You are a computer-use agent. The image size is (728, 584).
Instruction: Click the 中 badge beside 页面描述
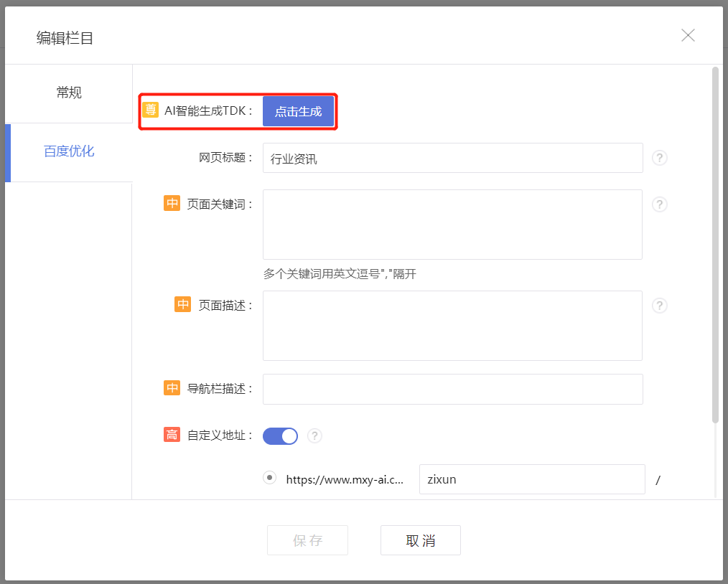(x=183, y=305)
